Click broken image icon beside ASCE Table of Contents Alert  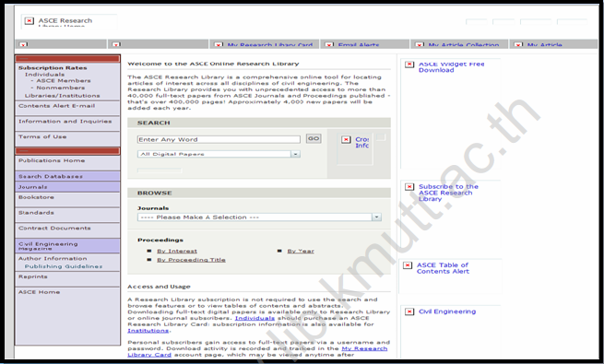408,265
